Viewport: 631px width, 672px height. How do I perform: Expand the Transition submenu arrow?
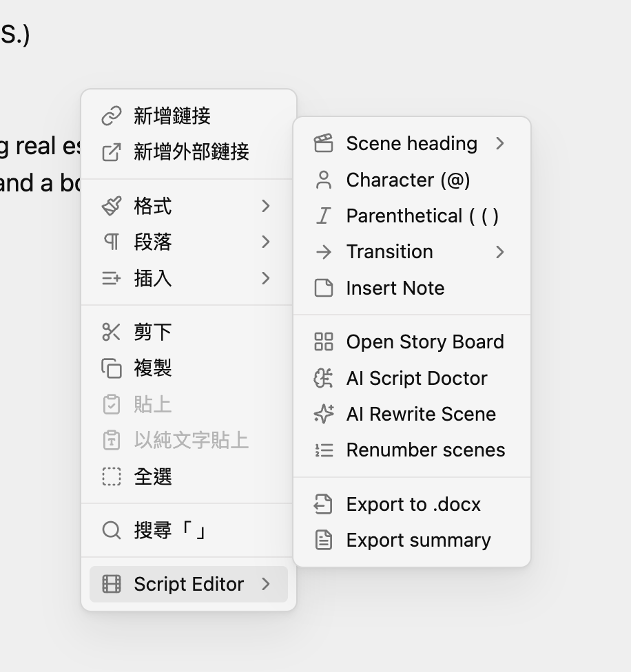coord(500,251)
